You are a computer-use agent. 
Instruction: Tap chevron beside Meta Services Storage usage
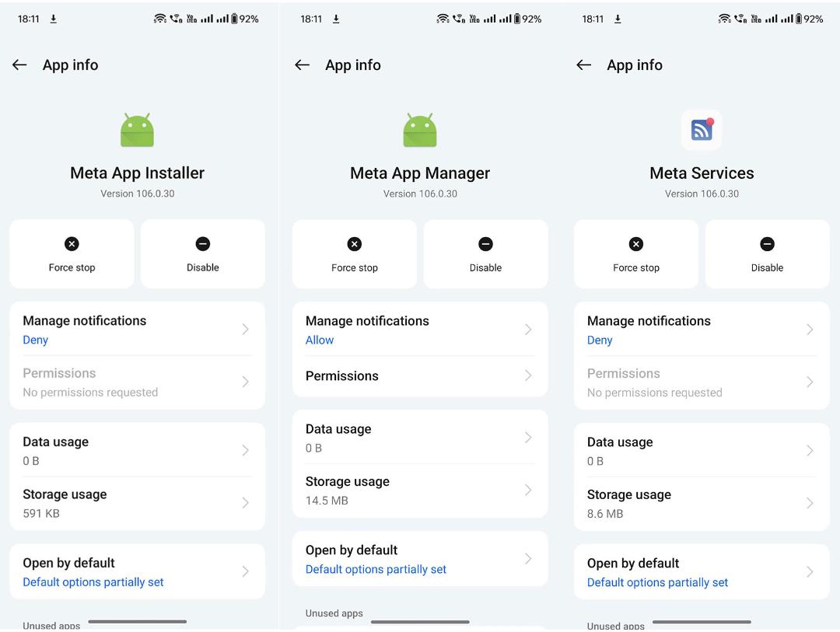[x=810, y=503]
